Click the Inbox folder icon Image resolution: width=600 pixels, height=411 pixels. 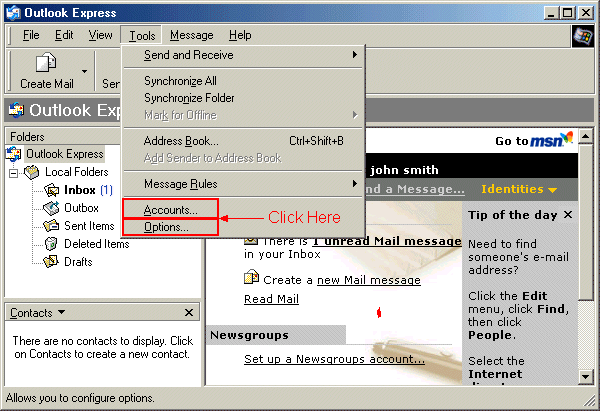pos(51,190)
